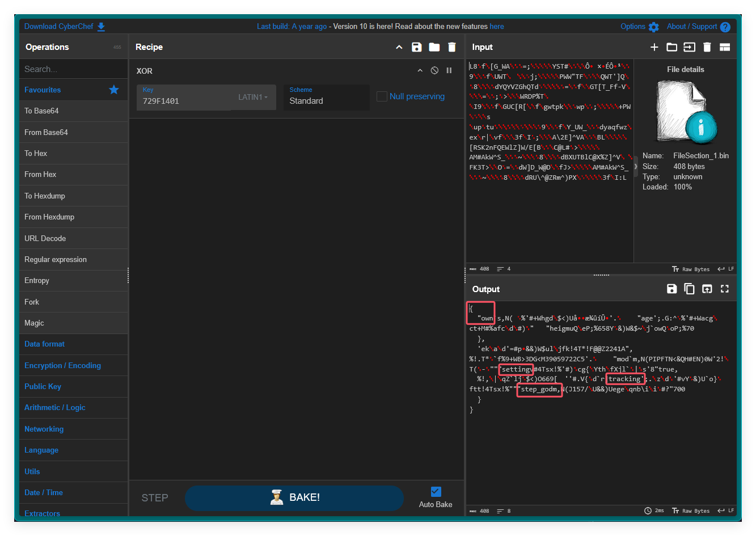Open a folder as input
This screenshot has width=756, height=536.
click(x=672, y=47)
